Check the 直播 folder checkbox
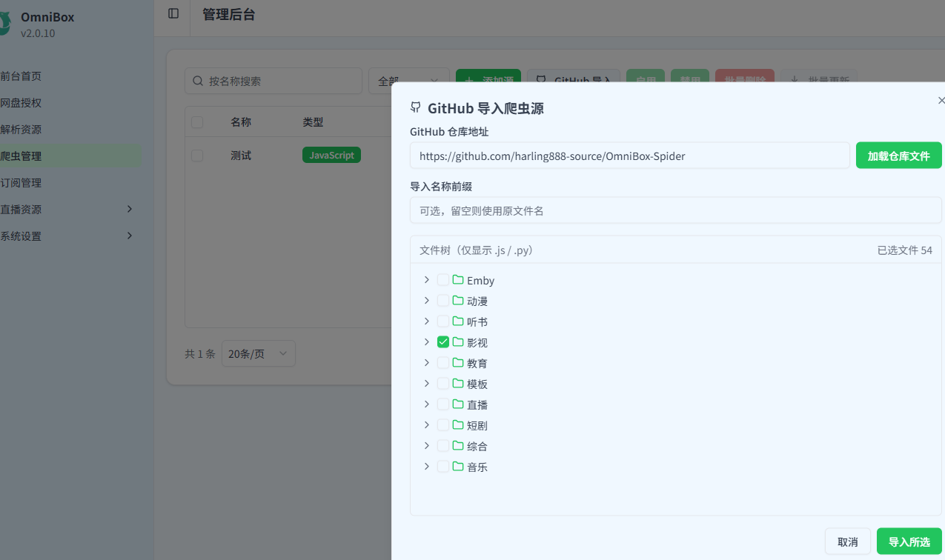The width and height of the screenshot is (945, 560). pos(443,404)
